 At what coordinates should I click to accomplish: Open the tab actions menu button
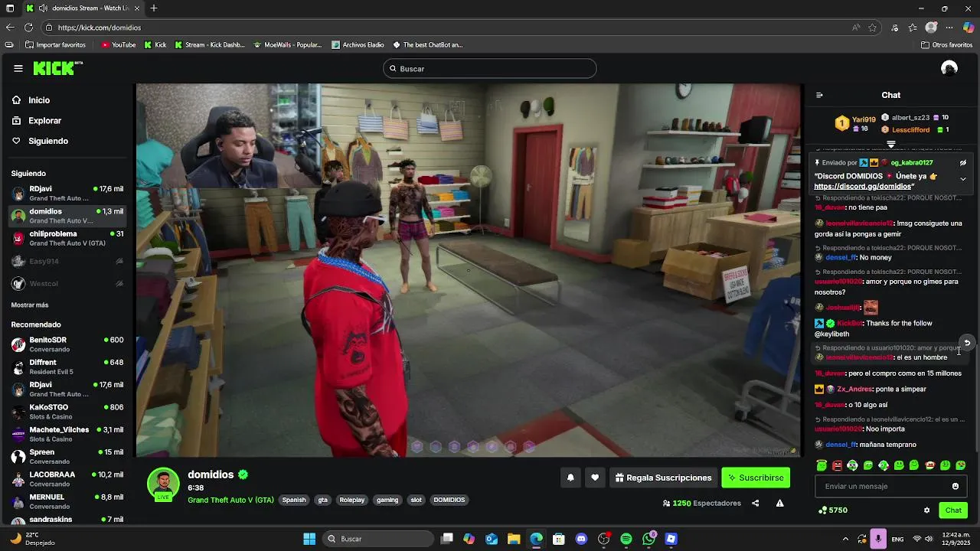coord(10,8)
